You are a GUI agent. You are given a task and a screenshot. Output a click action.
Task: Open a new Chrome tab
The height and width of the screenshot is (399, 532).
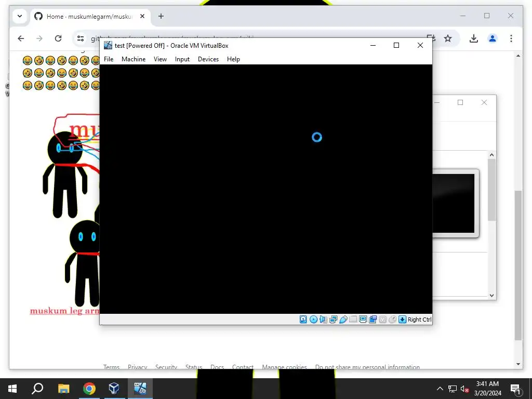161,16
